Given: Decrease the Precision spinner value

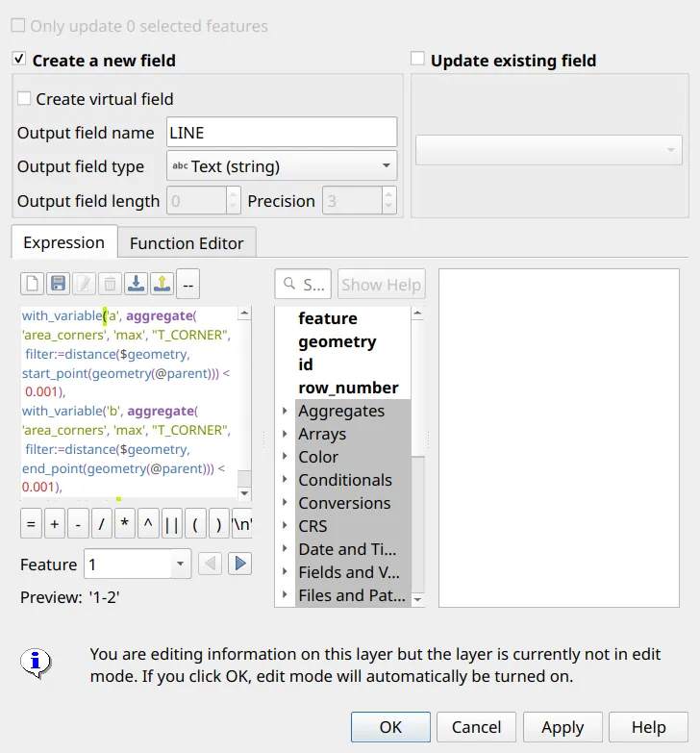Looking at the screenshot, I should (x=388, y=207).
